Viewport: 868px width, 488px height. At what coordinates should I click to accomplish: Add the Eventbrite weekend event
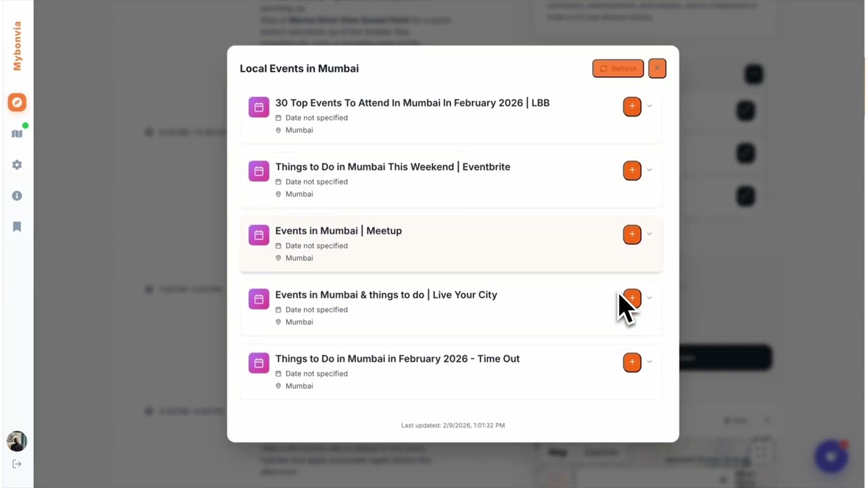(x=632, y=170)
